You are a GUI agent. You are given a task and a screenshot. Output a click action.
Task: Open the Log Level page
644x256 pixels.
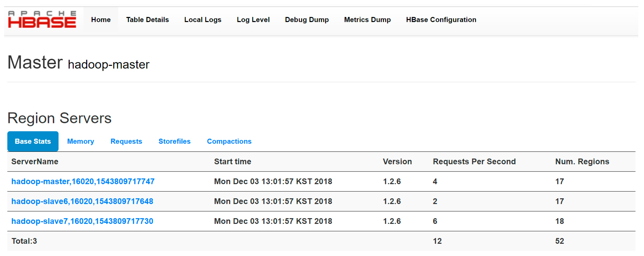(253, 20)
